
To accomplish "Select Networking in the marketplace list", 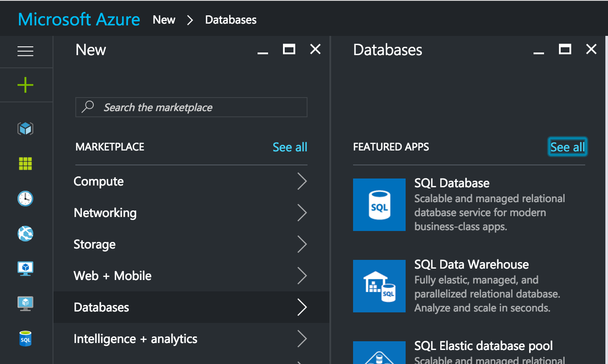I will tap(191, 213).
